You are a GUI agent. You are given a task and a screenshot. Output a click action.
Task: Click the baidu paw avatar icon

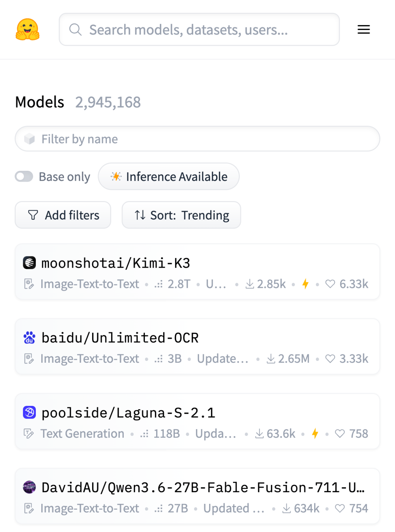click(x=29, y=337)
